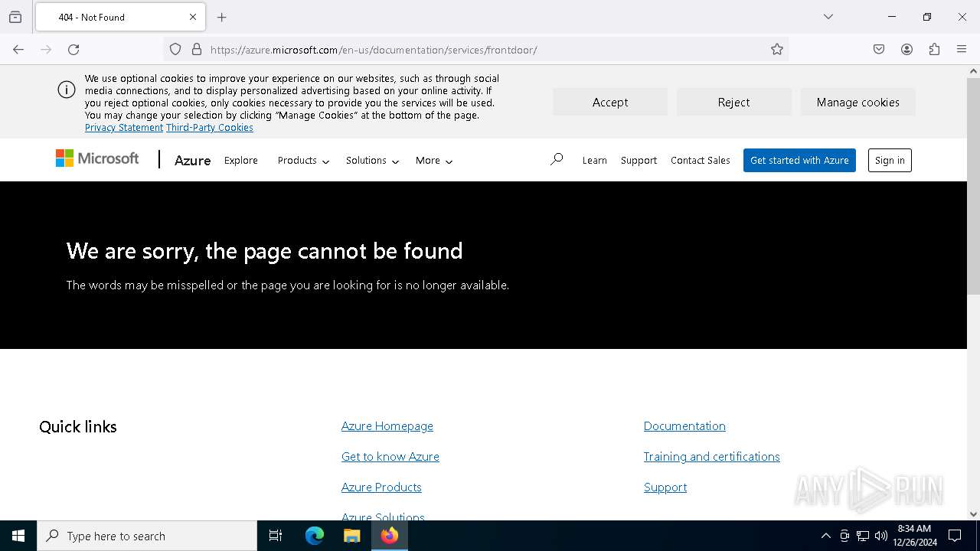Open the Support quick link

[x=665, y=487]
